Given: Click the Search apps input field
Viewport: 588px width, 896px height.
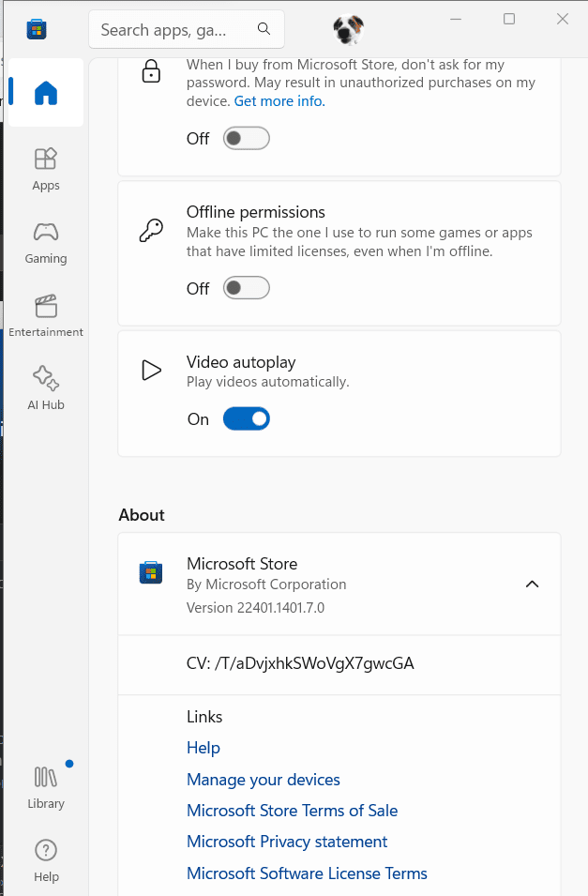Looking at the screenshot, I should [x=187, y=29].
